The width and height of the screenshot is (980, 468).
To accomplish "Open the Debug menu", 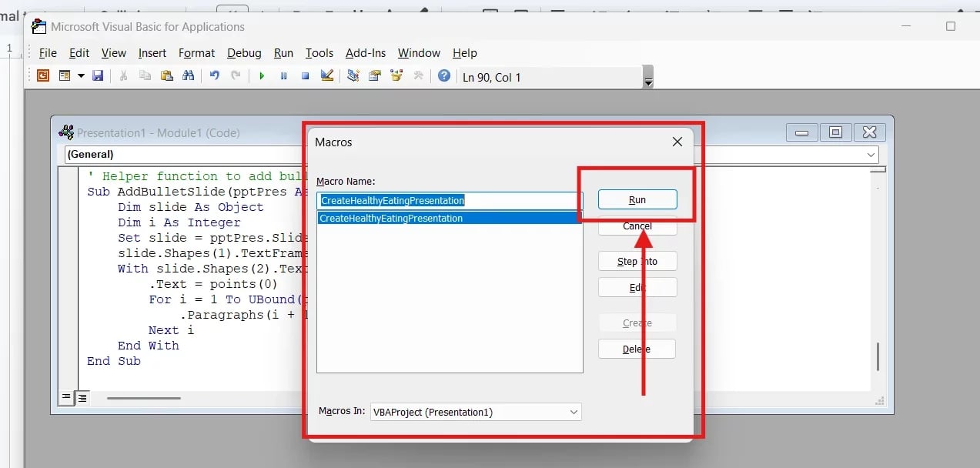I will pos(244,53).
